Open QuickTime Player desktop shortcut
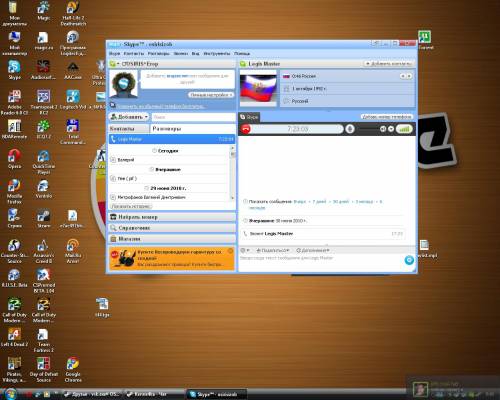This screenshot has width=500, height=400. click(43, 162)
